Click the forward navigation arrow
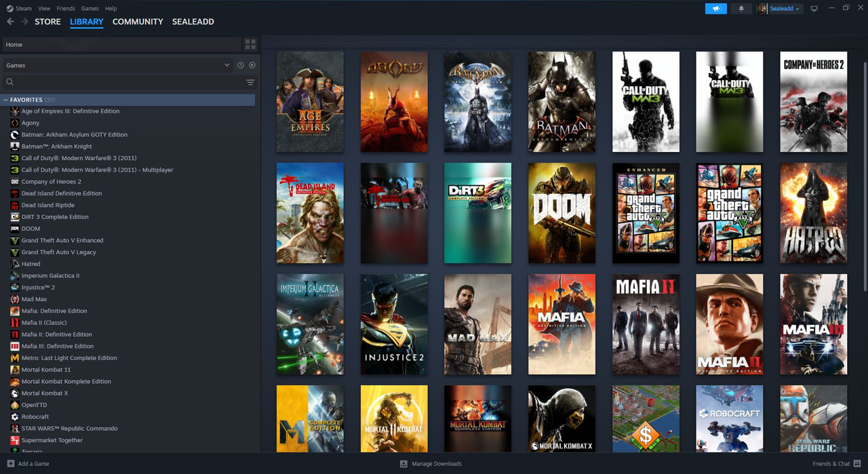 click(x=25, y=22)
